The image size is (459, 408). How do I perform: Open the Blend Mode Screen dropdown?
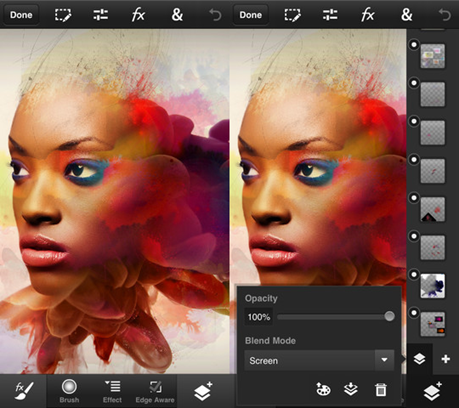[x=319, y=360]
